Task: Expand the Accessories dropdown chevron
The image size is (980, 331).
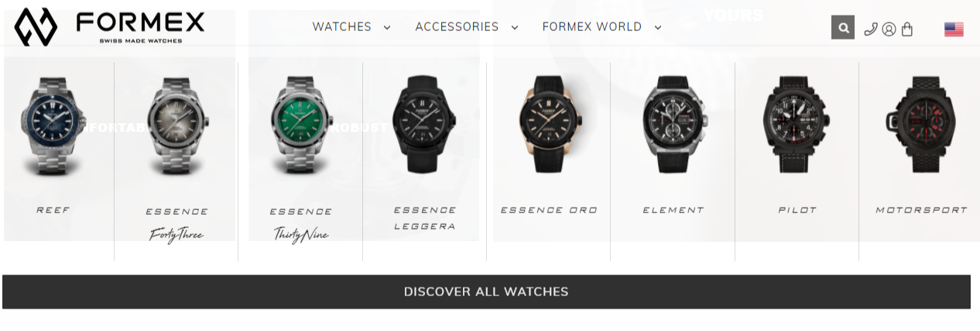Action: pyautogui.click(x=515, y=28)
